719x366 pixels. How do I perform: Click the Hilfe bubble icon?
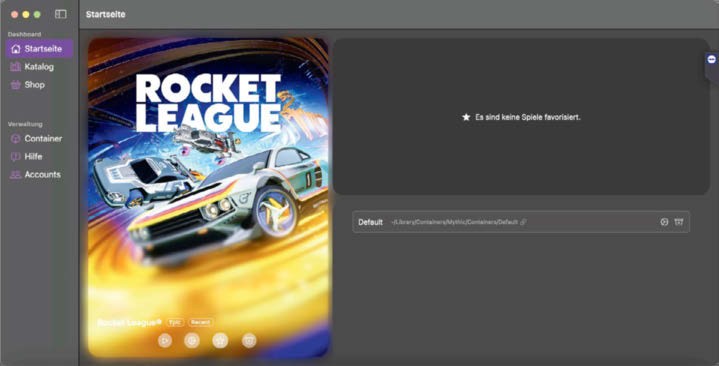tap(16, 156)
